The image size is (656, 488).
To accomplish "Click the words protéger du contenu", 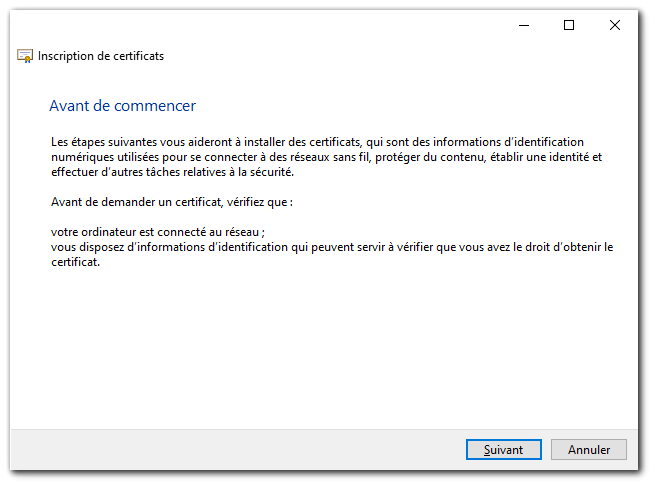I will tap(430, 157).
